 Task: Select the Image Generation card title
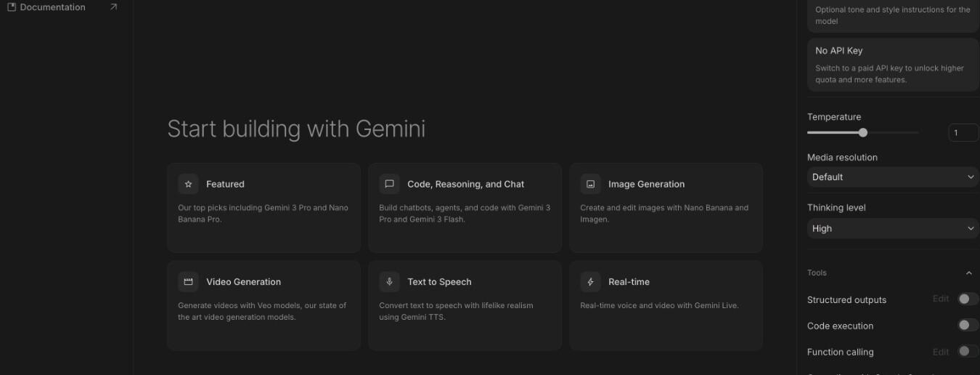(646, 184)
